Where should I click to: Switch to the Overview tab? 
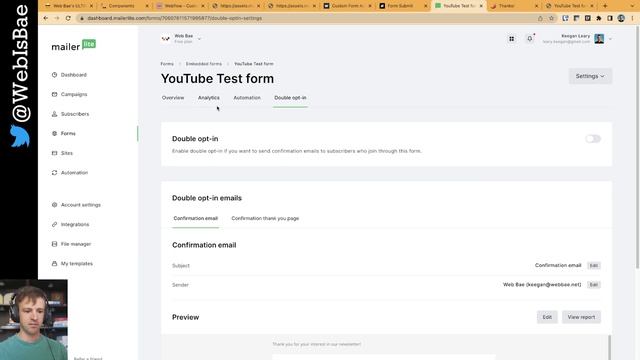(x=173, y=98)
